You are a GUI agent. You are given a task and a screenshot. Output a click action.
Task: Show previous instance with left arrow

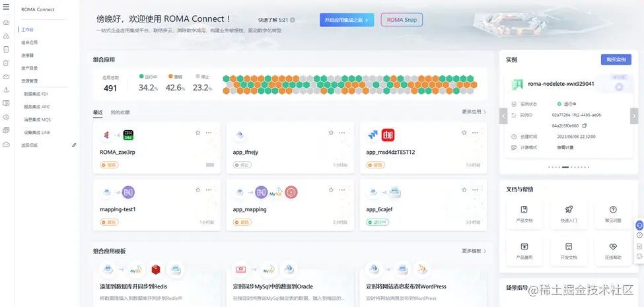[503, 116]
